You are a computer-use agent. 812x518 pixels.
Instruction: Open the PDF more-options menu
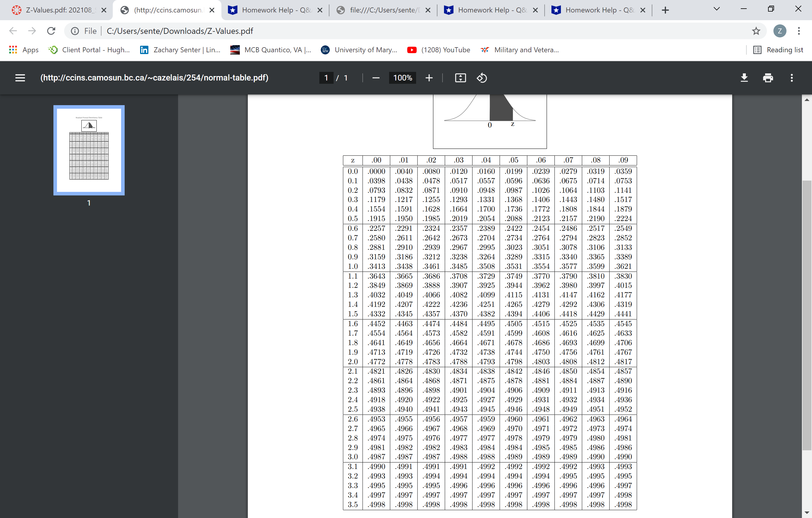click(792, 78)
